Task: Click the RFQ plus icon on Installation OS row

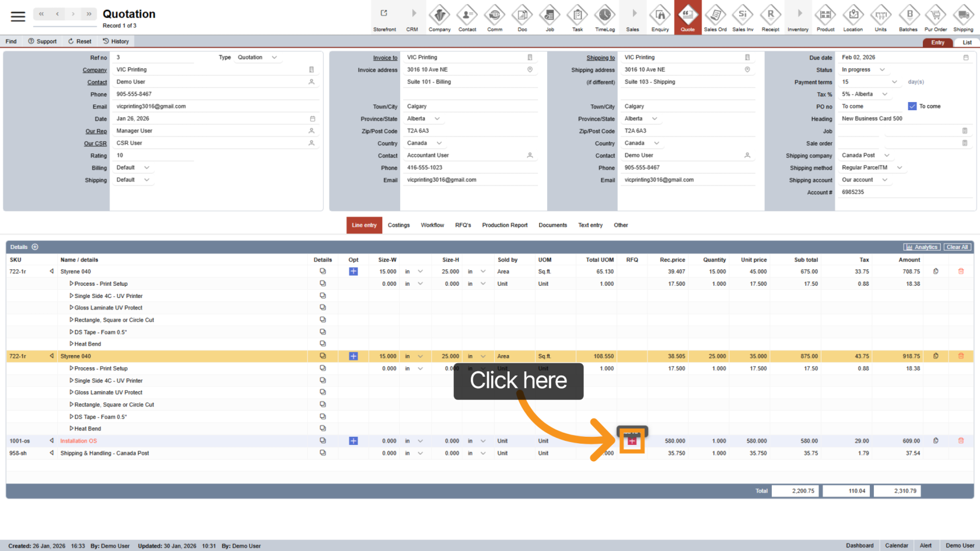Action: (x=632, y=441)
